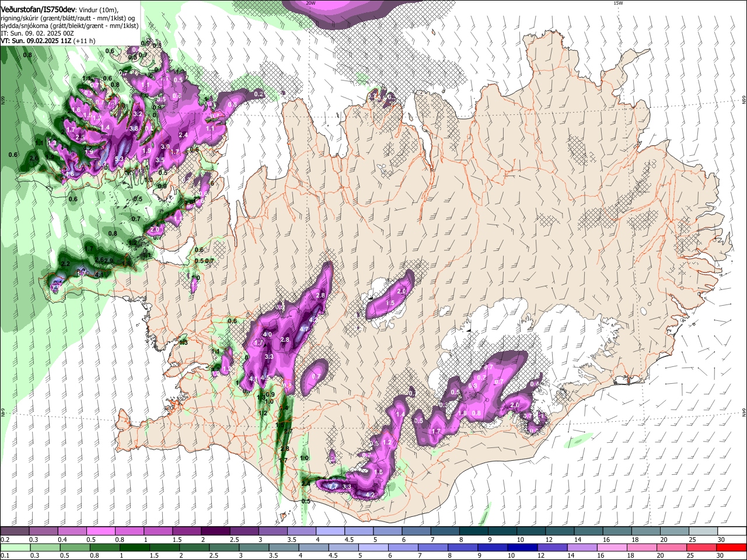The image size is (747, 560).
Task: Select upper legend swatch between 4 and 4.5
Action: point(329,531)
